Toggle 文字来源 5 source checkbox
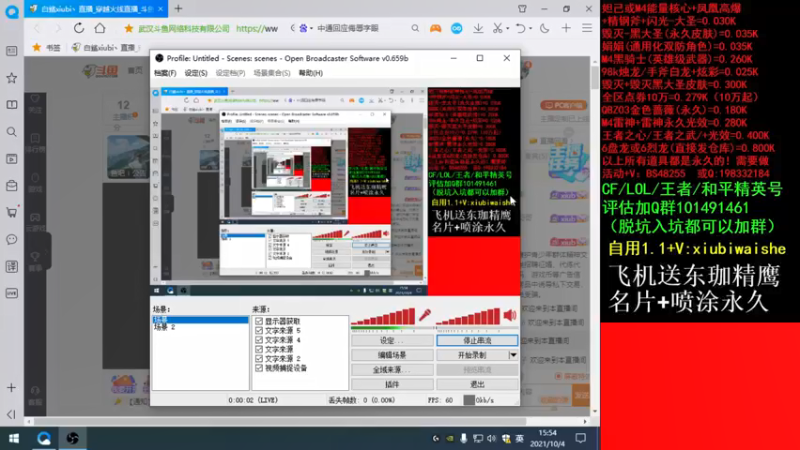 (x=259, y=331)
